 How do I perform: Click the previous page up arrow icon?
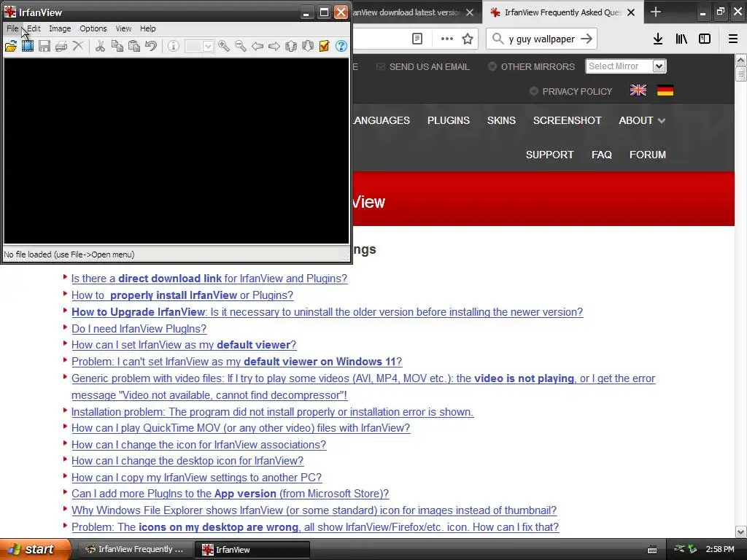pos(291,46)
